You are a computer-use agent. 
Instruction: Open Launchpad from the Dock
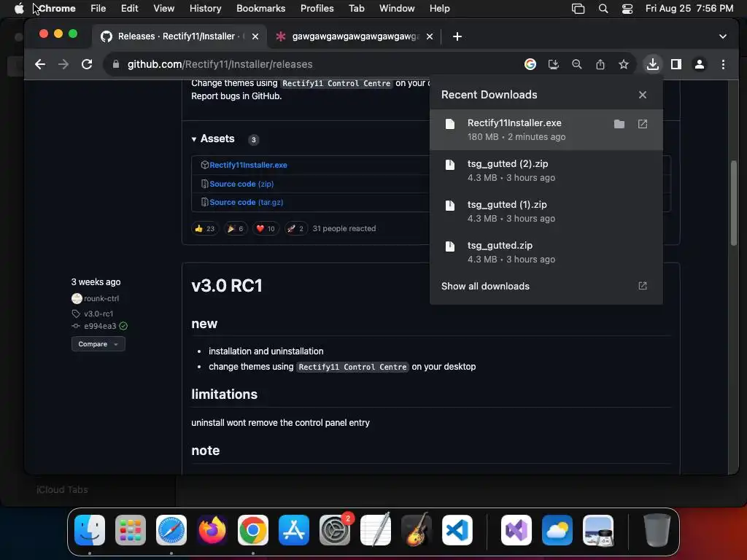131,530
